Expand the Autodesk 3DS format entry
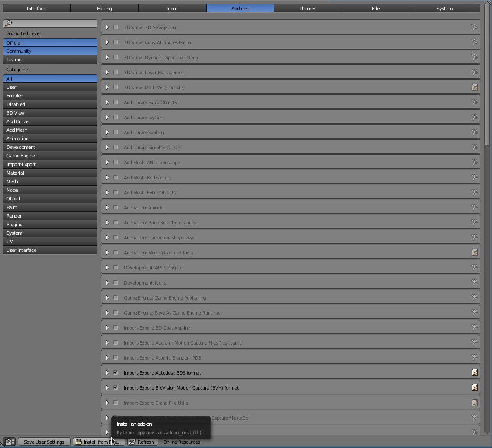Screen dimensions: 492x448 coord(107,373)
